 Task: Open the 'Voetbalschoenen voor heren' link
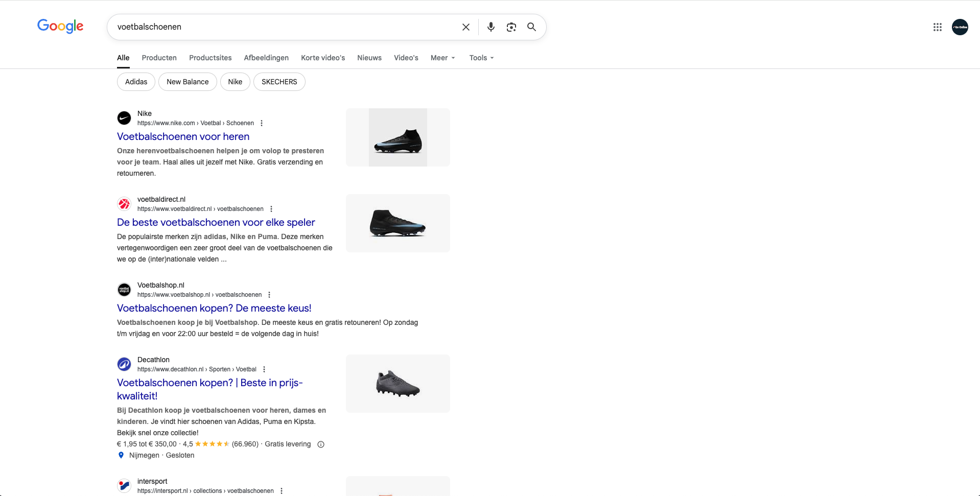point(183,136)
